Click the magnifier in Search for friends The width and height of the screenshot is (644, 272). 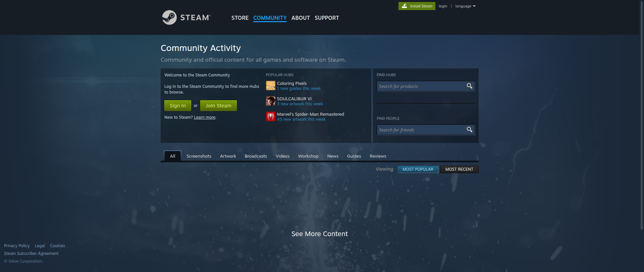469,130
